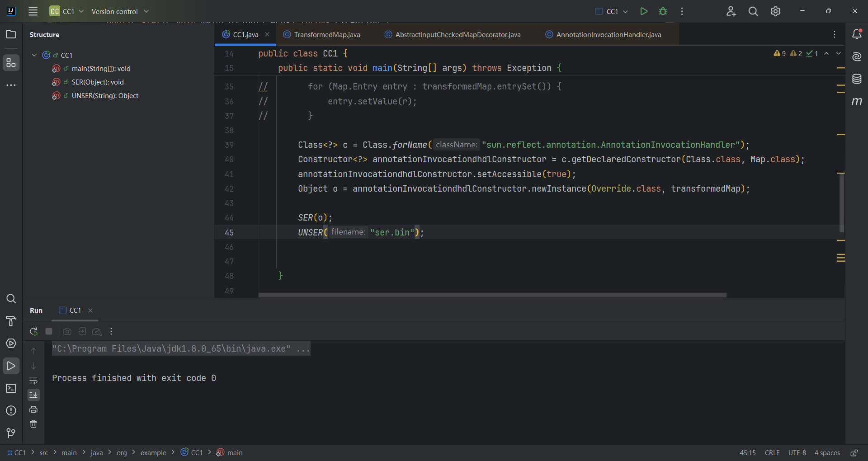
Task: Open AnnotationInvocationHandler.java tab
Action: point(604,34)
